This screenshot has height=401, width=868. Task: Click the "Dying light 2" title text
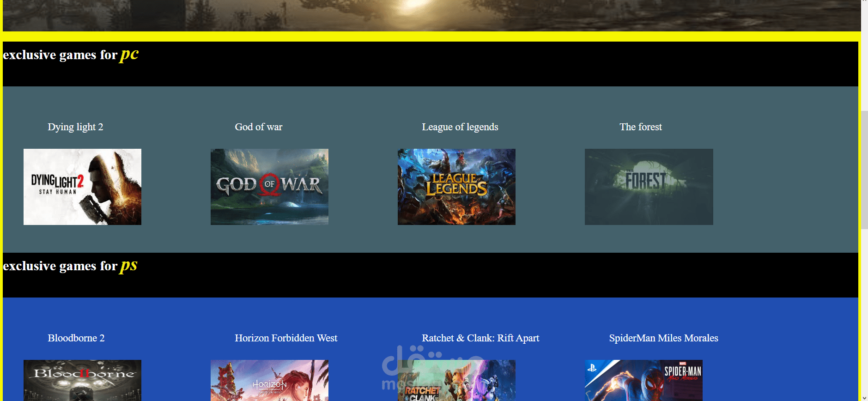point(75,127)
